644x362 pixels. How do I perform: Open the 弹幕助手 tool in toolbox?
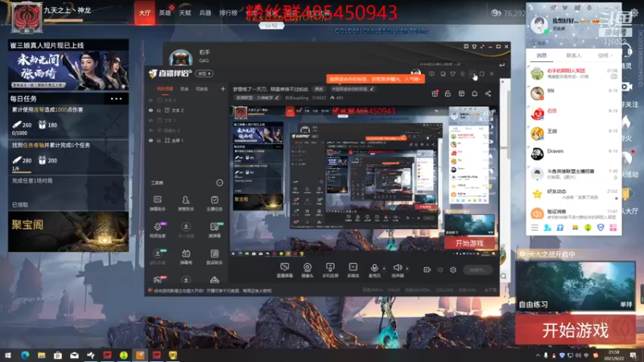(158, 203)
